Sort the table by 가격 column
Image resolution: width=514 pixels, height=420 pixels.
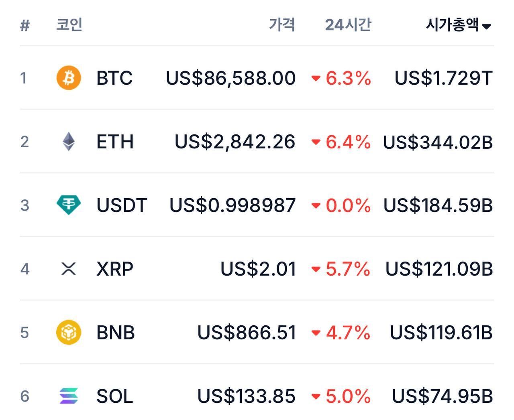[282, 25]
